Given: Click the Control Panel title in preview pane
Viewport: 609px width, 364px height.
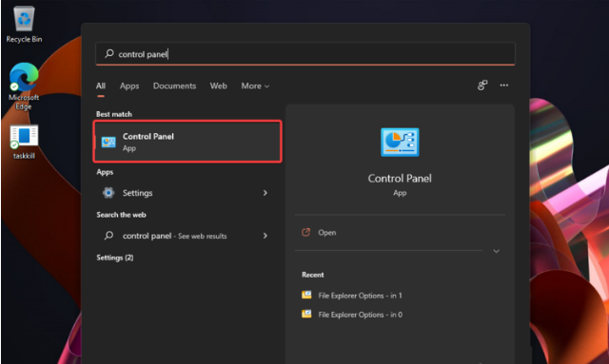Looking at the screenshot, I should coord(400,179).
